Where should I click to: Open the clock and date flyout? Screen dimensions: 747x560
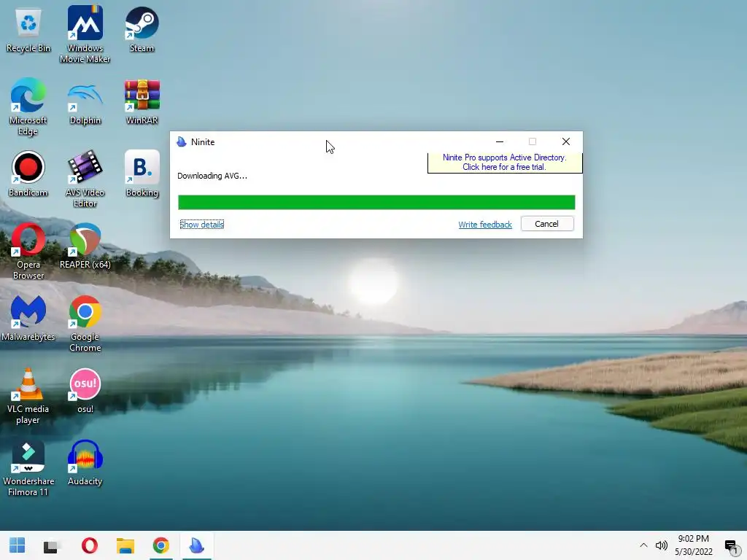tap(693, 545)
